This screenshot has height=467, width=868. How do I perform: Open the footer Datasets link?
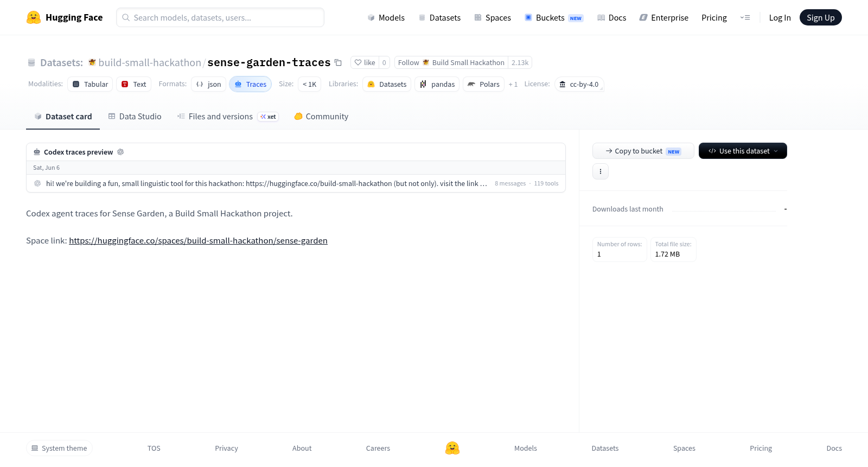[605, 448]
